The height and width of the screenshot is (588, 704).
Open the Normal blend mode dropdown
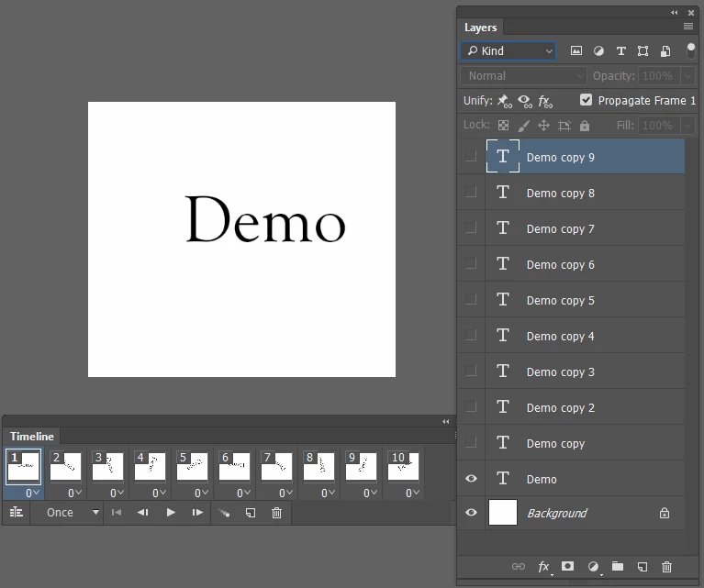(x=523, y=76)
